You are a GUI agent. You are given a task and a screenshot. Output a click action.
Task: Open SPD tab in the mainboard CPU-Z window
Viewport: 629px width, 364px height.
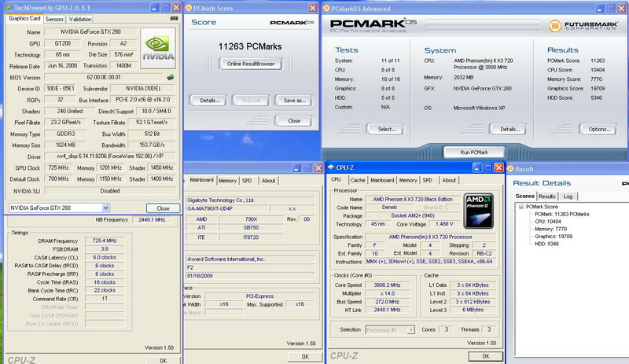click(247, 181)
